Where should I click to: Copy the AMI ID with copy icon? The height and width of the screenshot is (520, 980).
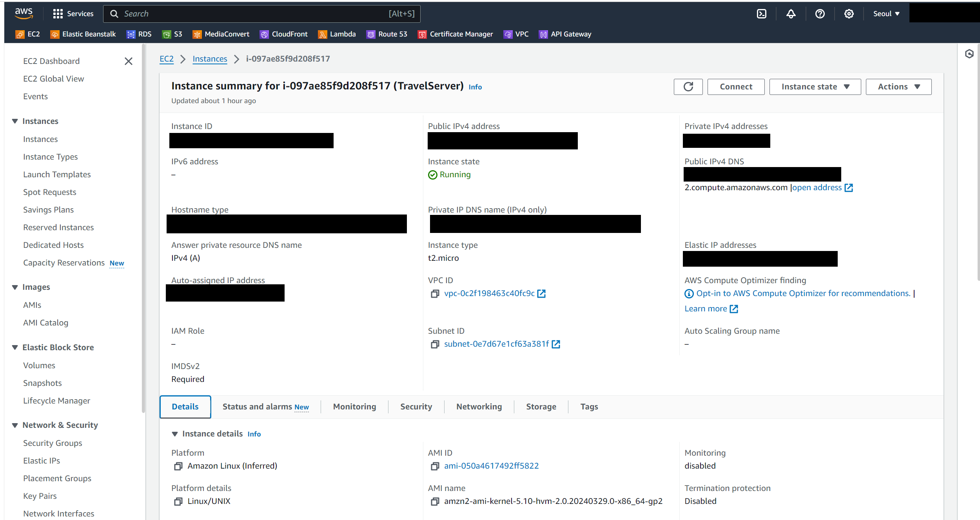pos(435,466)
